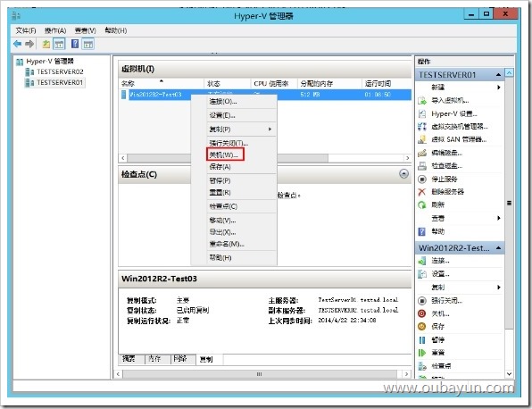Open 虚拟 SAN 管理器 icon
Screen dimensions: 532x409
point(422,139)
